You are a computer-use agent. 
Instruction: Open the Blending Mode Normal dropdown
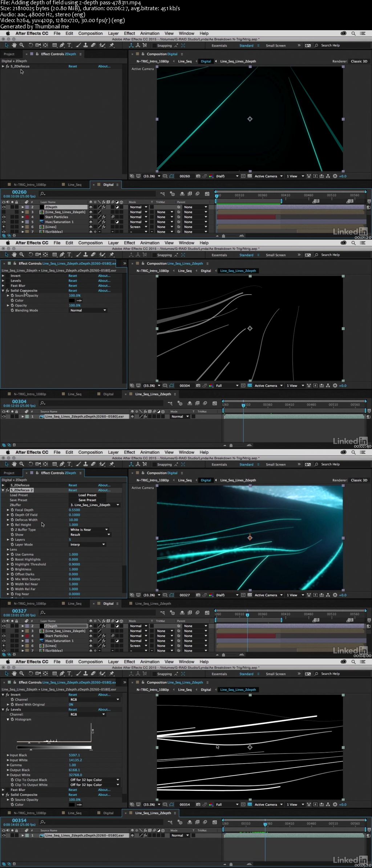tap(88, 310)
